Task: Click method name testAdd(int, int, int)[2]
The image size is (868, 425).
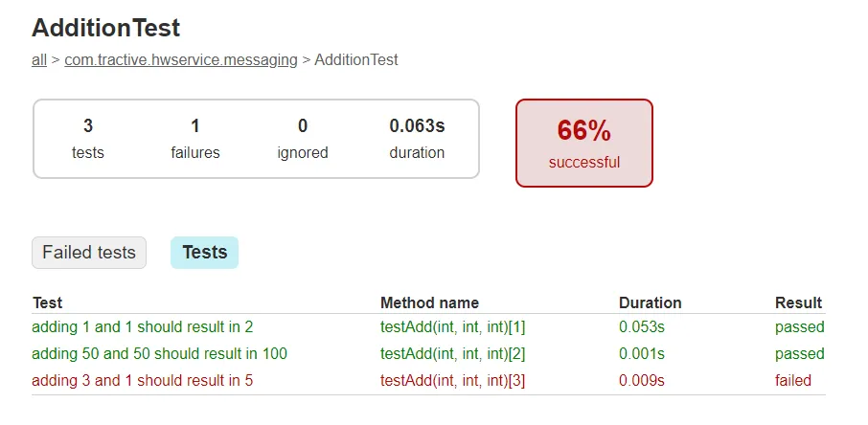Action: tap(452, 353)
